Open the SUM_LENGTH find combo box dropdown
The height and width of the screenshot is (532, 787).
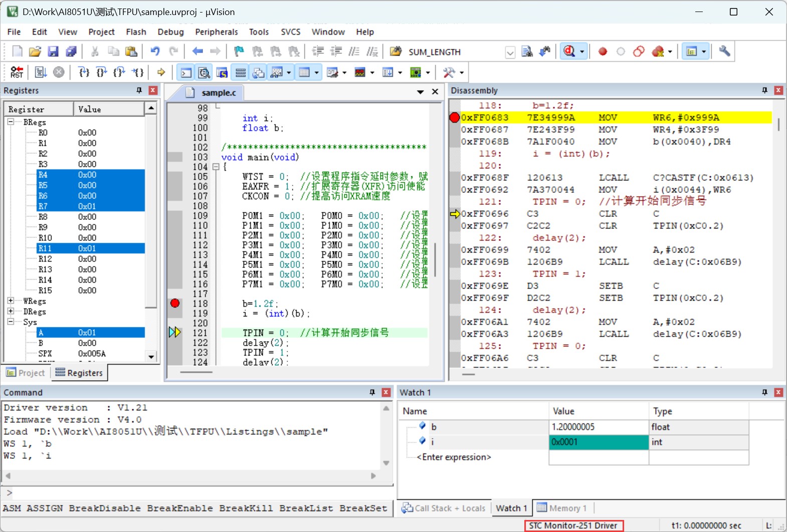point(510,52)
